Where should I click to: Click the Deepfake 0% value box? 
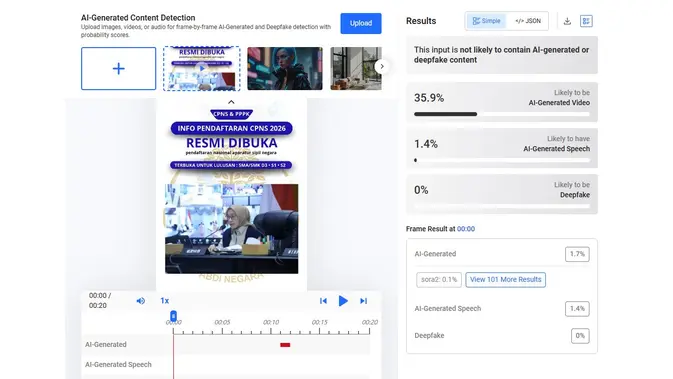pos(580,336)
